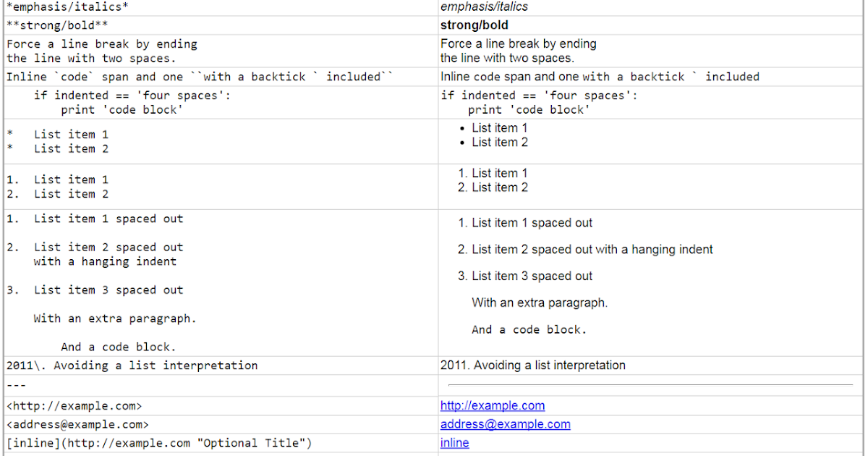
Task: Click the '<address@example.com>' source text
Action: coord(77,425)
